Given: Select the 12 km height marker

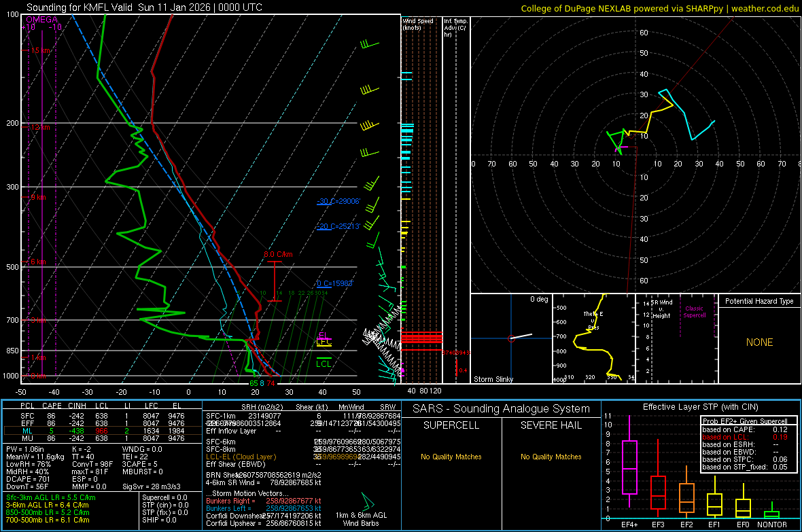Looking at the screenshot, I should coord(40,127).
